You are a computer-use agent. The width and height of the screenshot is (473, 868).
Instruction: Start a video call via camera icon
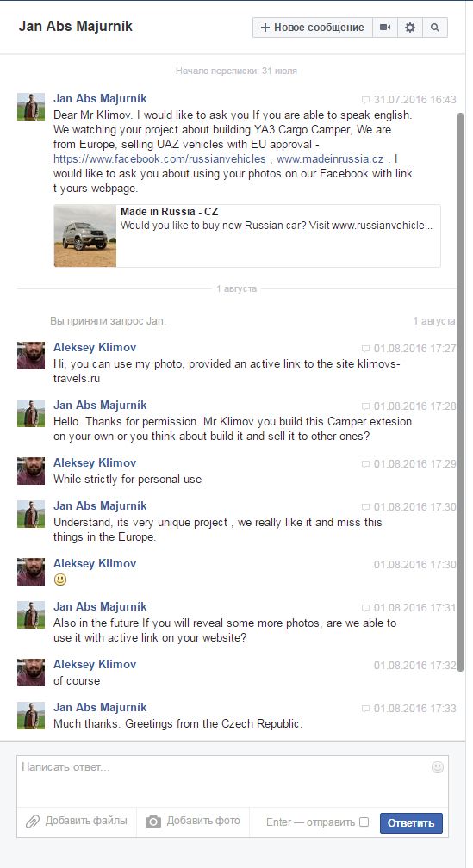click(x=385, y=28)
